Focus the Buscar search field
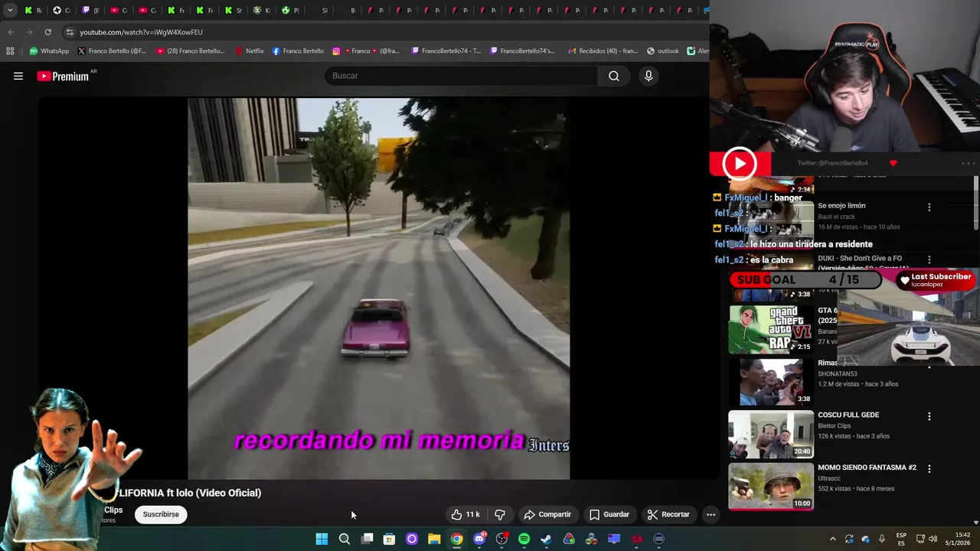Viewport: 980px width, 551px height. [462, 76]
